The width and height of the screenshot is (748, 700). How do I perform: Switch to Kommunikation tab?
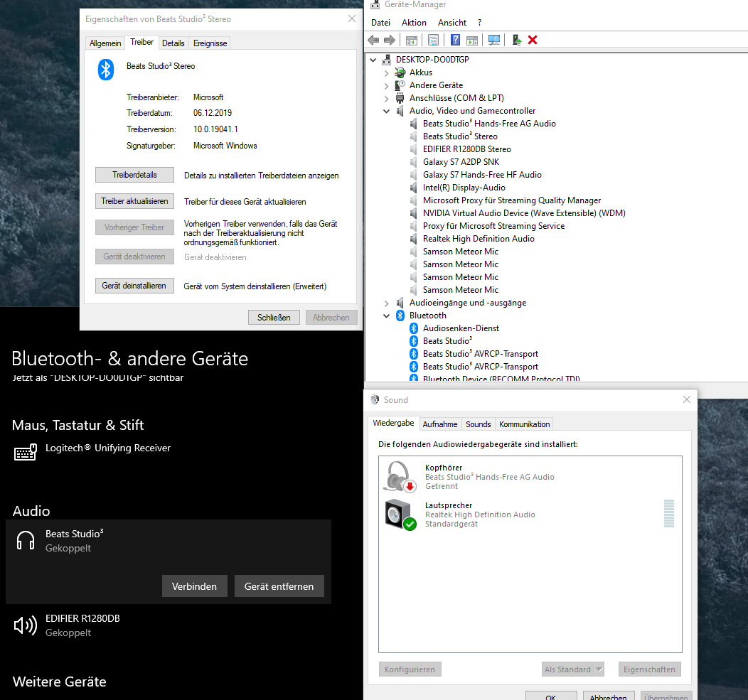click(524, 424)
